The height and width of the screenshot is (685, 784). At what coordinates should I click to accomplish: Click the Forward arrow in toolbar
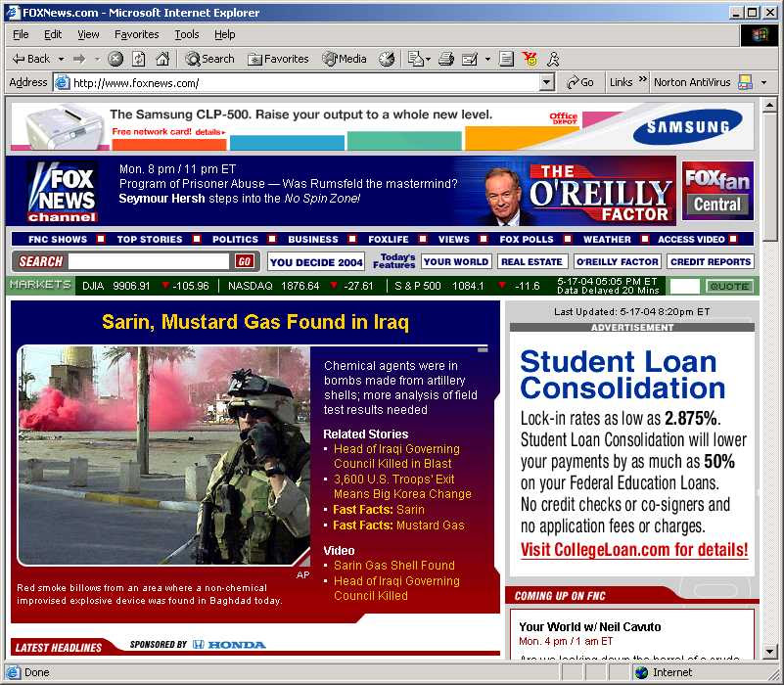(x=79, y=59)
